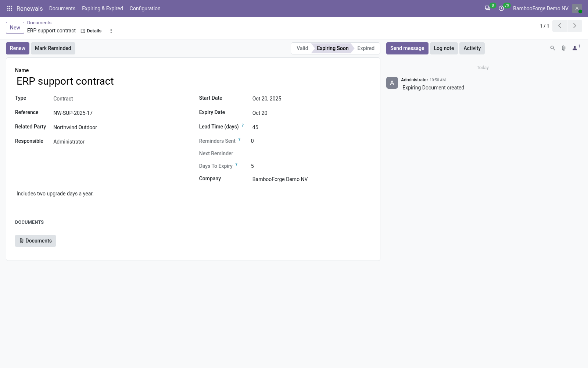The image size is (588, 368).
Task: Schedule an Activity
Action: [x=472, y=48]
